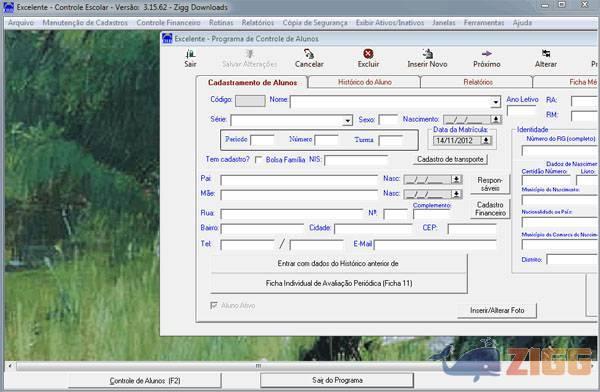This screenshot has height=392, width=600.
Task: Click the Cancelar toolbar icon
Action: [309, 54]
